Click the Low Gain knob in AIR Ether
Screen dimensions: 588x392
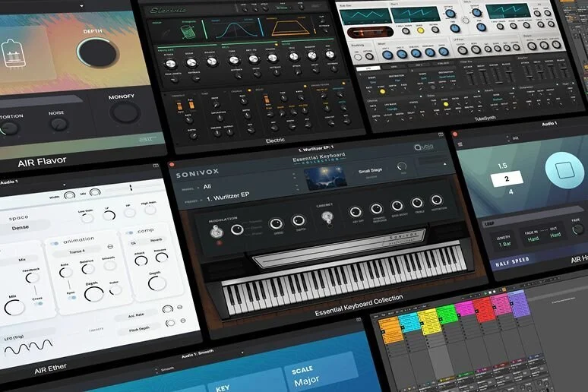87,218
